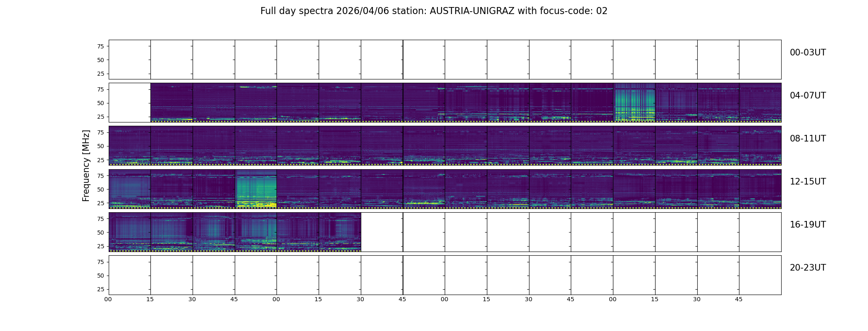Viewport: 868px width, 331px height.
Task: Click the 'Frequency [MHz]' axis label
Action: click(86, 166)
